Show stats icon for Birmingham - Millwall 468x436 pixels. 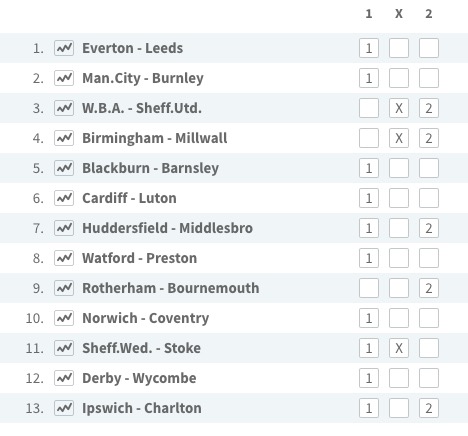click(64, 138)
